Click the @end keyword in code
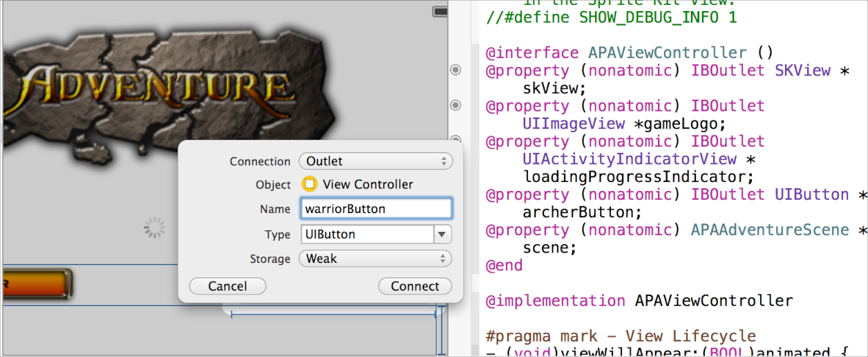 point(504,266)
